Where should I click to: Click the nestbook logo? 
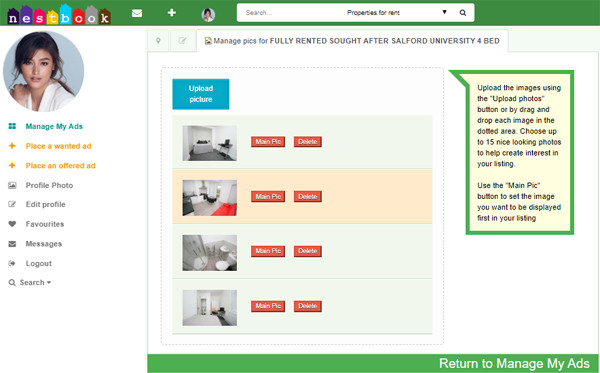(x=59, y=15)
